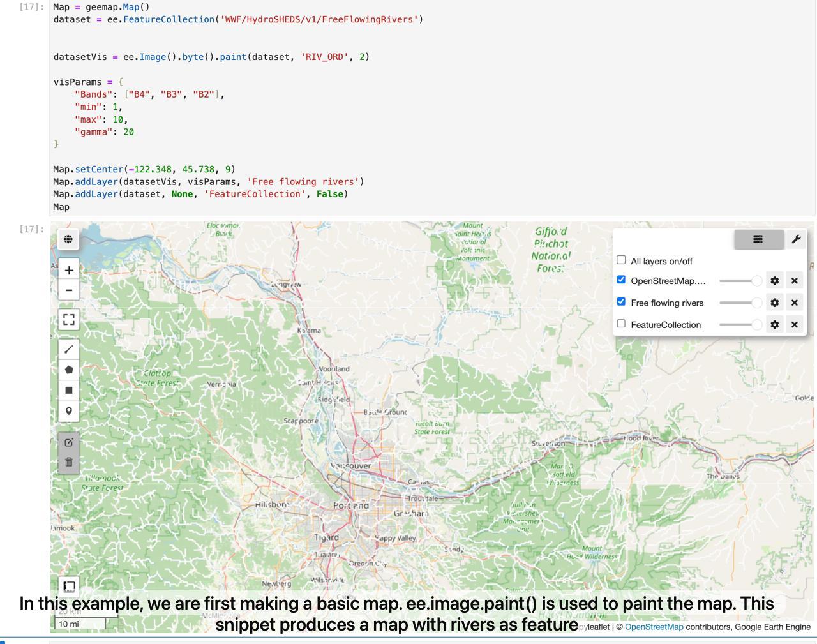
Task: Remove the Free flowing rivers layer
Action: [x=794, y=303]
